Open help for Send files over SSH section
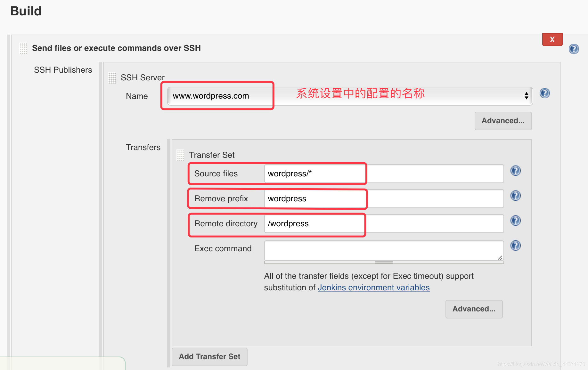588x370 pixels. (574, 49)
